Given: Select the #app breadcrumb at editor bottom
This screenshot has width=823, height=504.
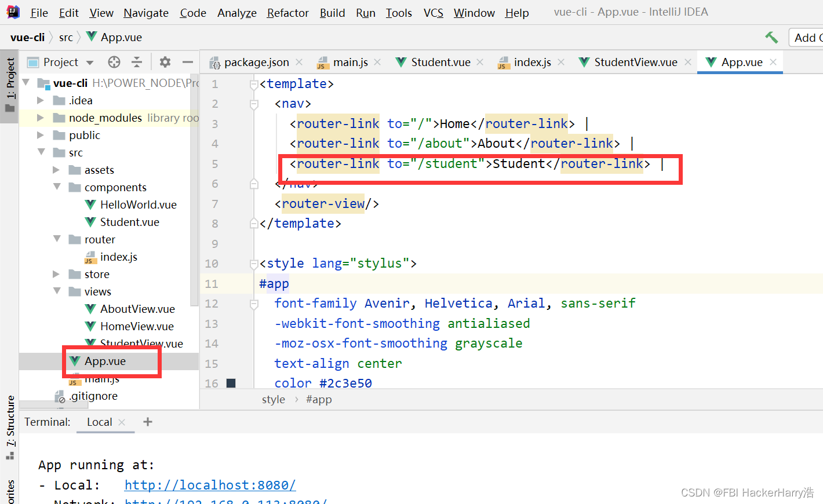Looking at the screenshot, I should (319, 399).
